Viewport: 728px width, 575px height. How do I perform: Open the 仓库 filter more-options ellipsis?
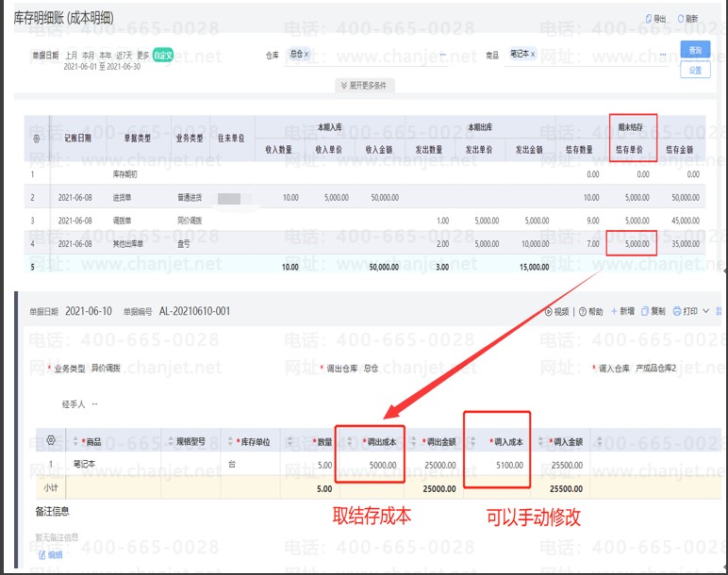point(442,55)
